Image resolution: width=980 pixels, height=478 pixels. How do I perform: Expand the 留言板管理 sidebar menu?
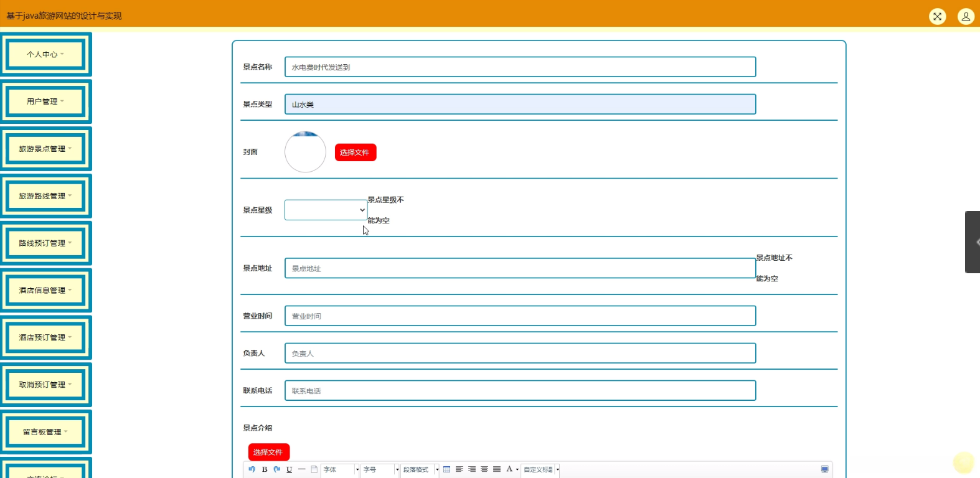pos(45,432)
